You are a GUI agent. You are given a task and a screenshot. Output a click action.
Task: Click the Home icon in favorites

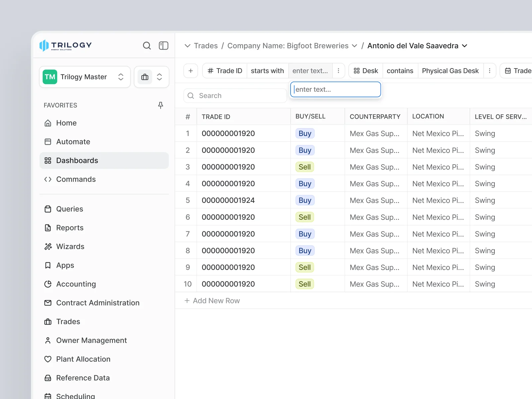48,123
